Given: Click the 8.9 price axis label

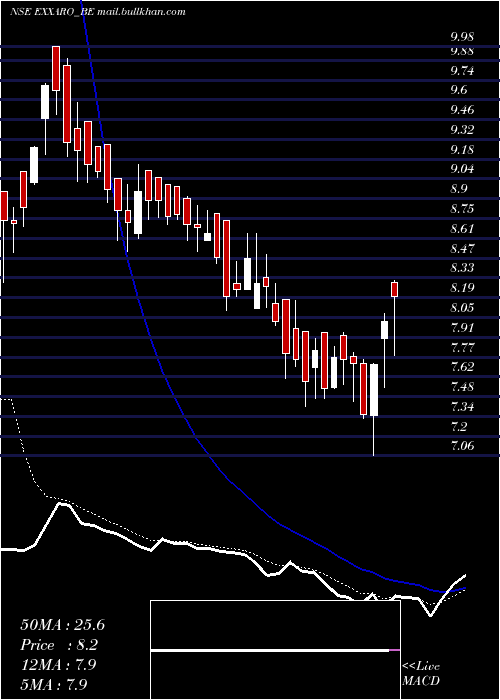Looking at the screenshot, I should click(x=458, y=189).
